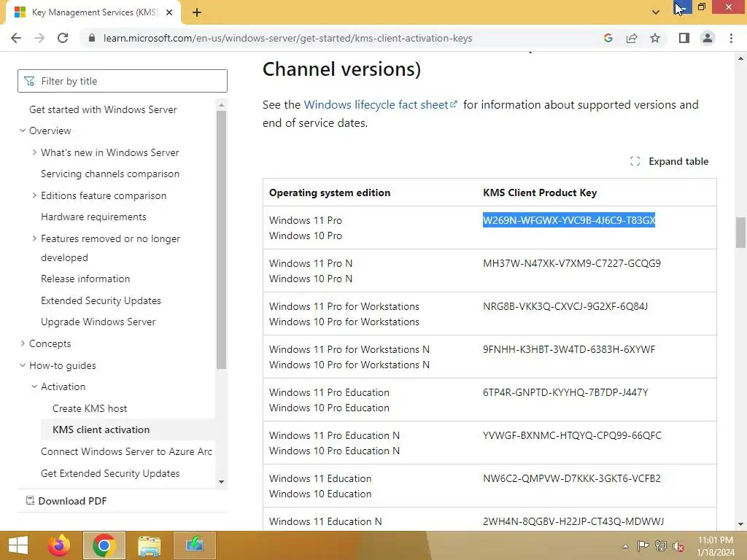Image resolution: width=747 pixels, height=560 pixels.
Task: Expand What's new in Windows Server
Action: (34, 152)
